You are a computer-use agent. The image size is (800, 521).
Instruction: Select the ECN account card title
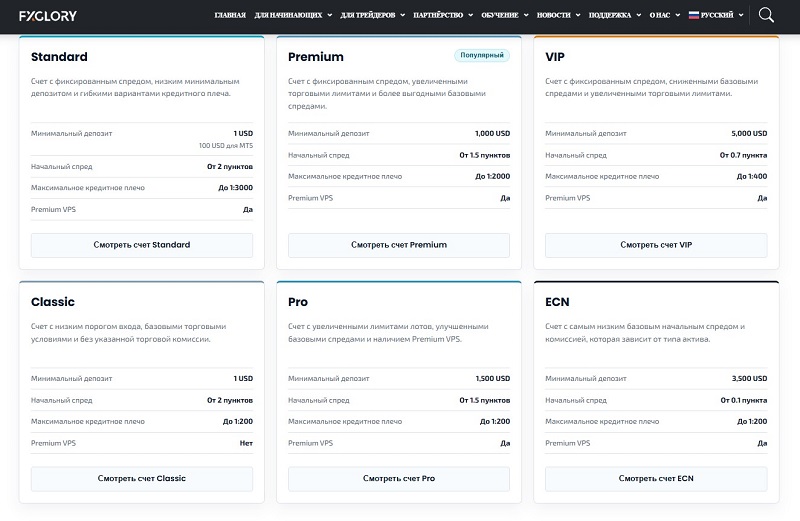coord(557,302)
